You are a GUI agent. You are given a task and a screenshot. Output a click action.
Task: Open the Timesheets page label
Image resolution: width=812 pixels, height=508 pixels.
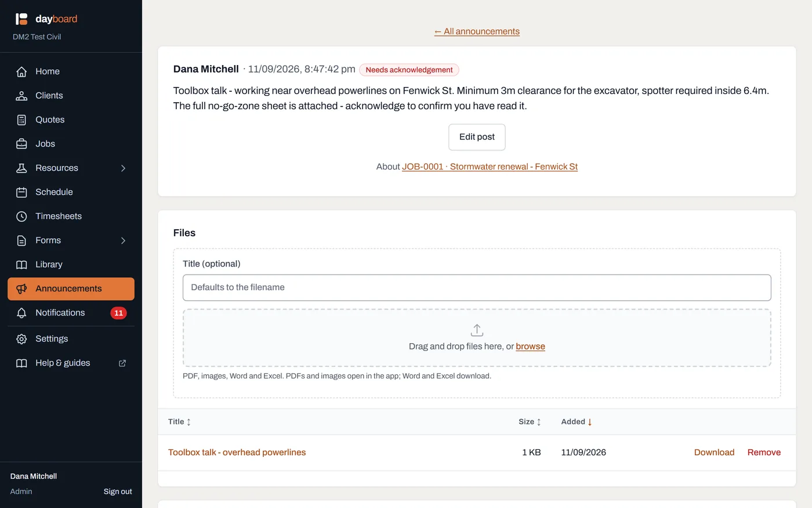(x=59, y=216)
